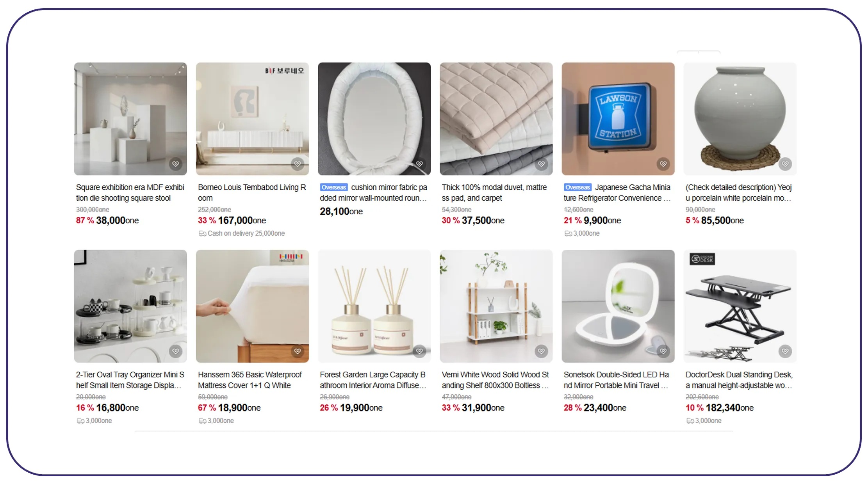Open Borneo Louis Tembabod Living Room listing
This screenshot has width=868, height=484.
252,193
